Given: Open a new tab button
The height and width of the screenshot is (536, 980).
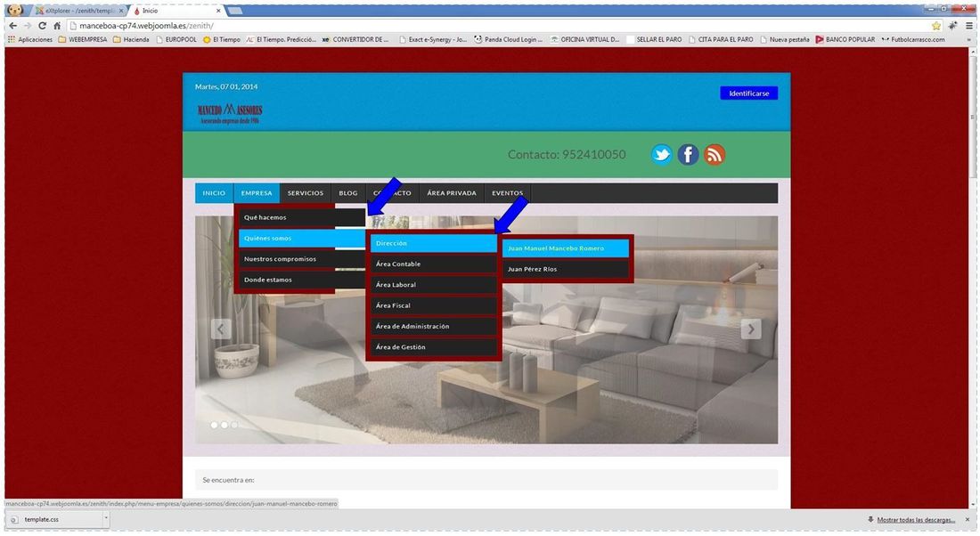Looking at the screenshot, I should (235, 11).
